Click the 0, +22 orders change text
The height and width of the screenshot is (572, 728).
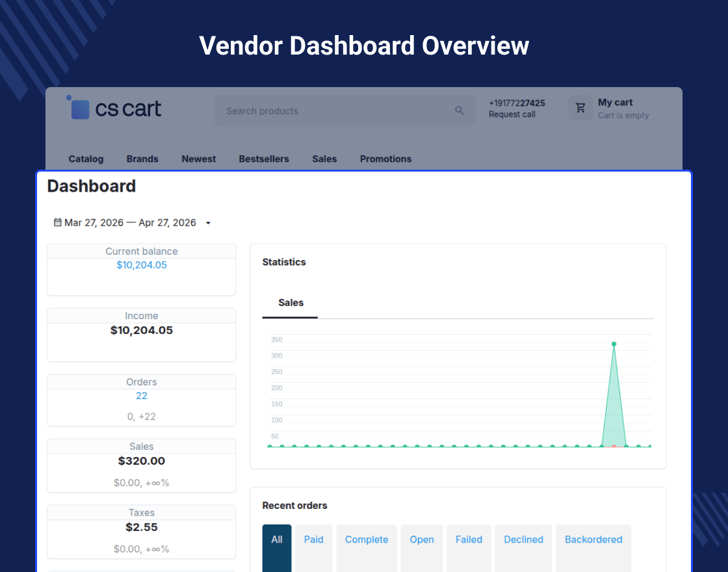coord(142,417)
